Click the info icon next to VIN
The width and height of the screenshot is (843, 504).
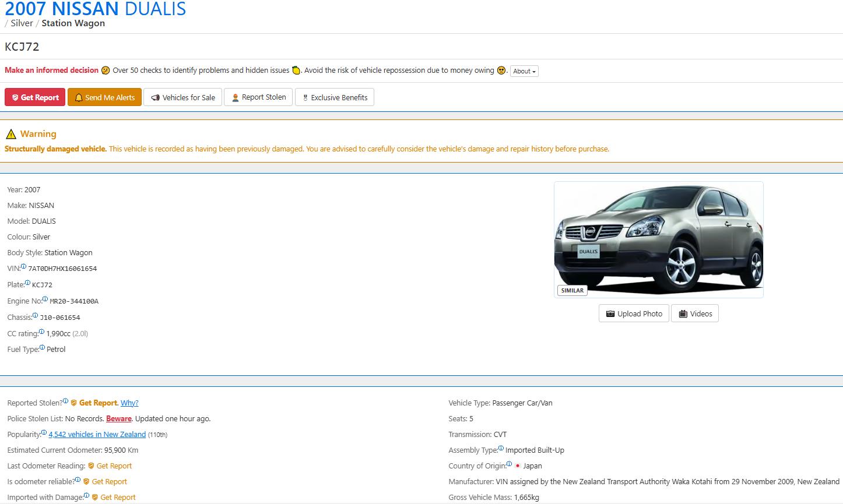pyautogui.click(x=24, y=267)
